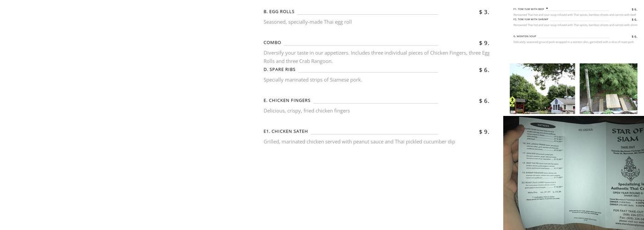Click the Chicken Sateh price

[x=484, y=132]
